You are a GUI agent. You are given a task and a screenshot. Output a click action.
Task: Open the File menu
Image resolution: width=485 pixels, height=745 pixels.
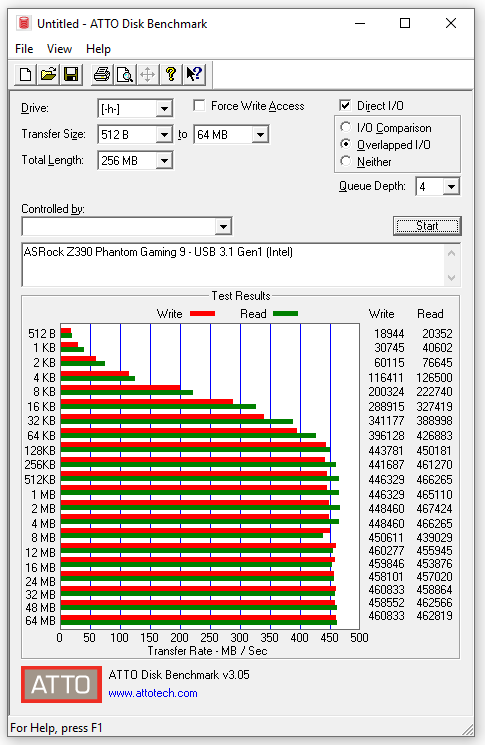(24, 49)
